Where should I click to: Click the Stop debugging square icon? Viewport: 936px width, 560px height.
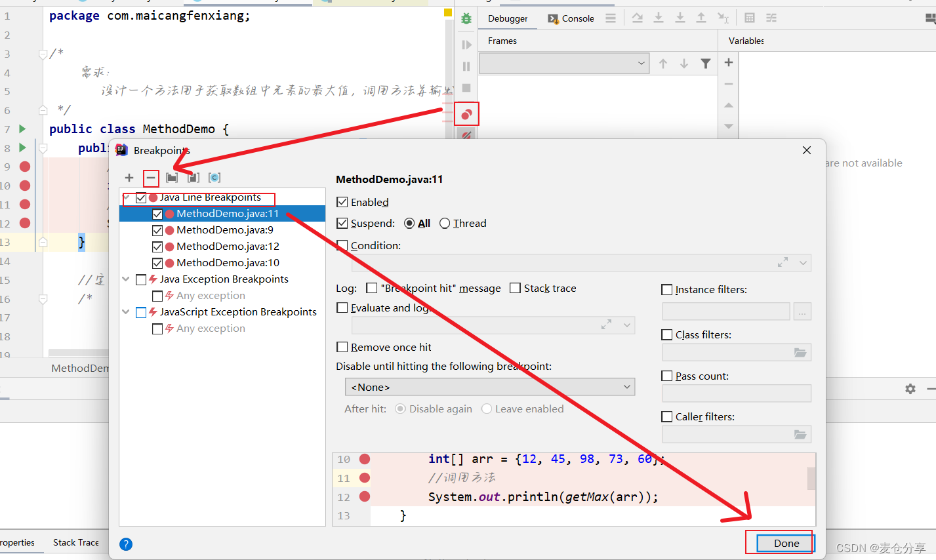tap(466, 88)
